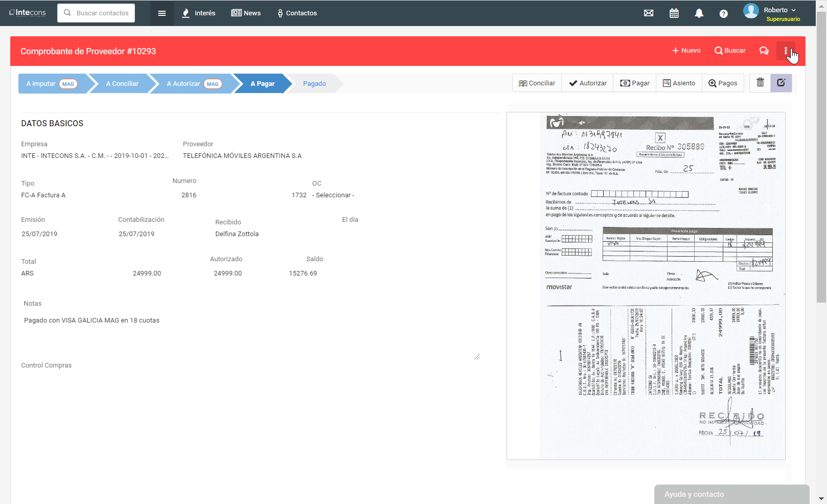
Task: Open the mail envelope icon
Action: click(649, 13)
